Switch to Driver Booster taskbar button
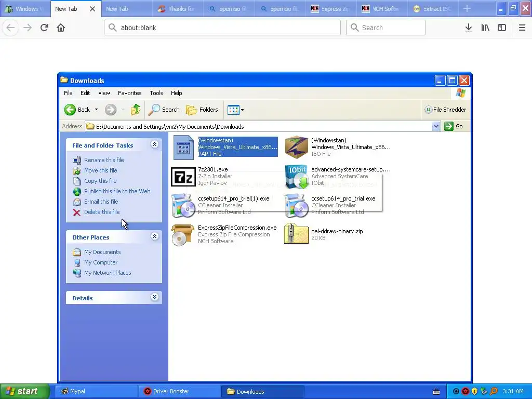Viewport: 532px width, 399px height. pos(179,391)
